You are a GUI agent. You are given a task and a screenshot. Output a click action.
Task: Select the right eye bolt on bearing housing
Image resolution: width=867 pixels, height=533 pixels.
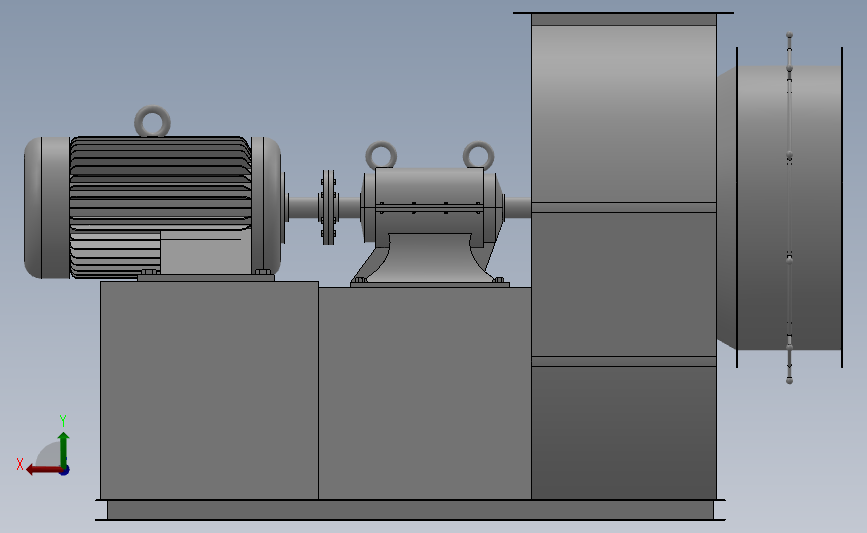[x=478, y=155]
